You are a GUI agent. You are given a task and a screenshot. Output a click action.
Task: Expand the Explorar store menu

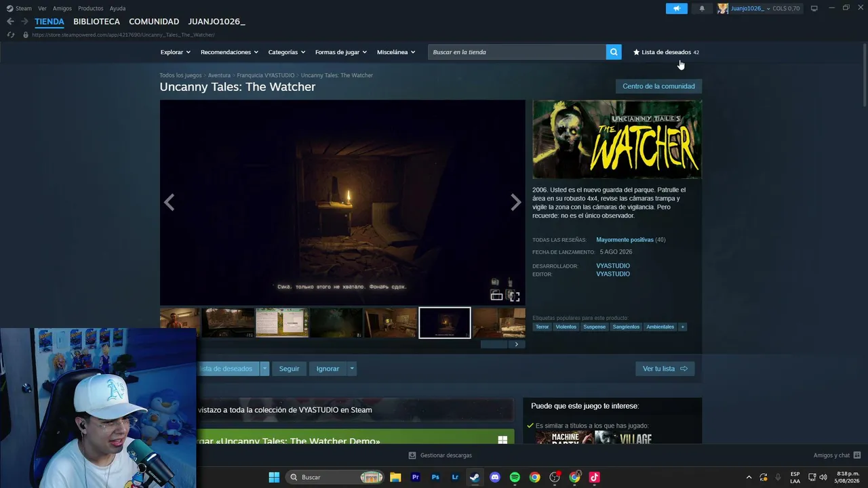(x=176, y=52)
